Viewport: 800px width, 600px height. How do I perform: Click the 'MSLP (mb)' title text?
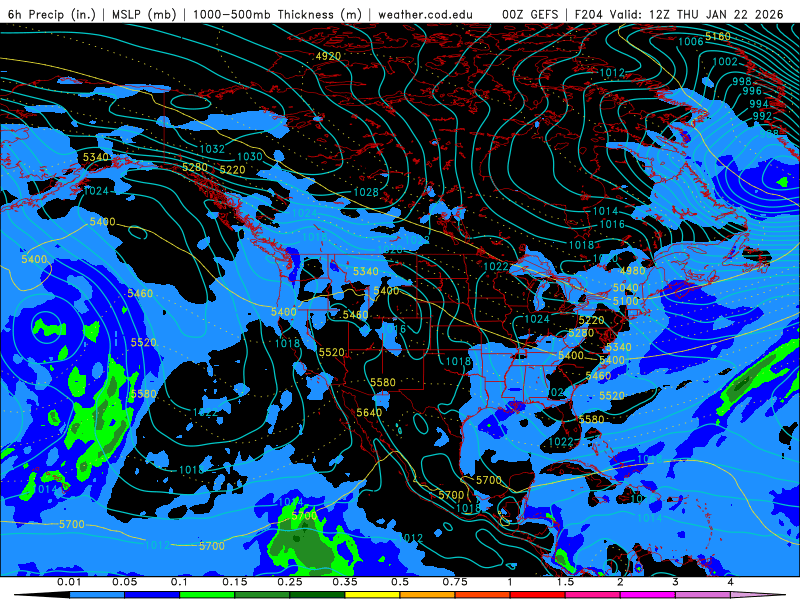point(144,14)
